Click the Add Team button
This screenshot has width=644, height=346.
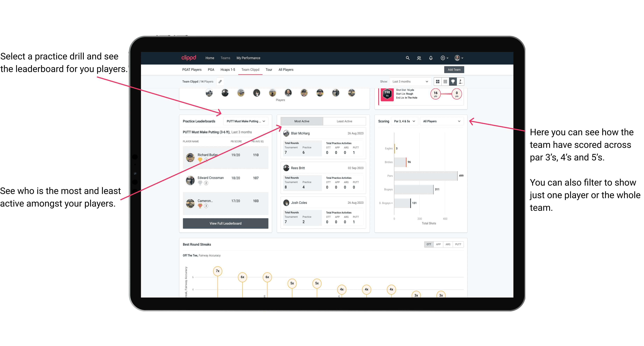pos(454,69)
